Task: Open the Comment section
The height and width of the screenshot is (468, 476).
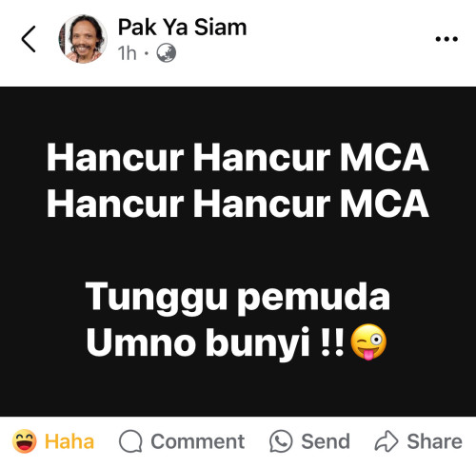Action: pyautogui.click(x=182, y=441)
